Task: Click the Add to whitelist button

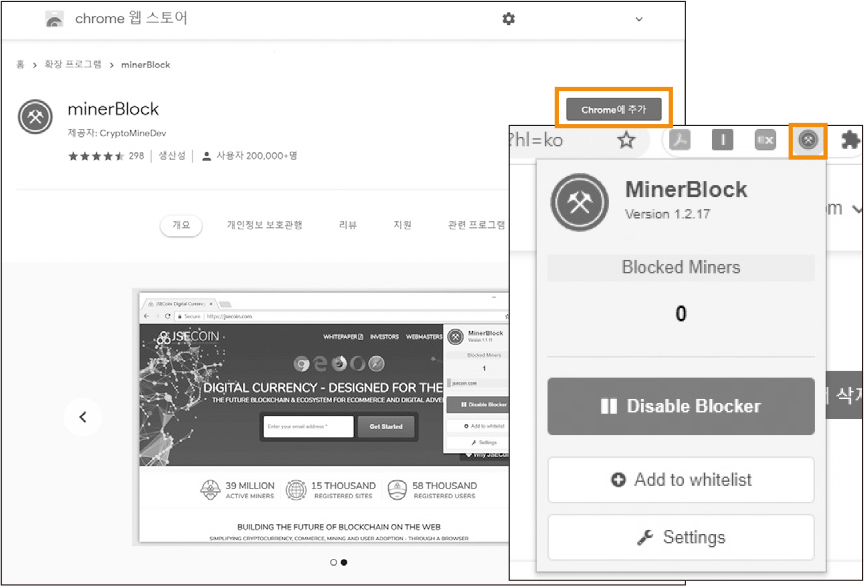Action: [x=681, y=480]
